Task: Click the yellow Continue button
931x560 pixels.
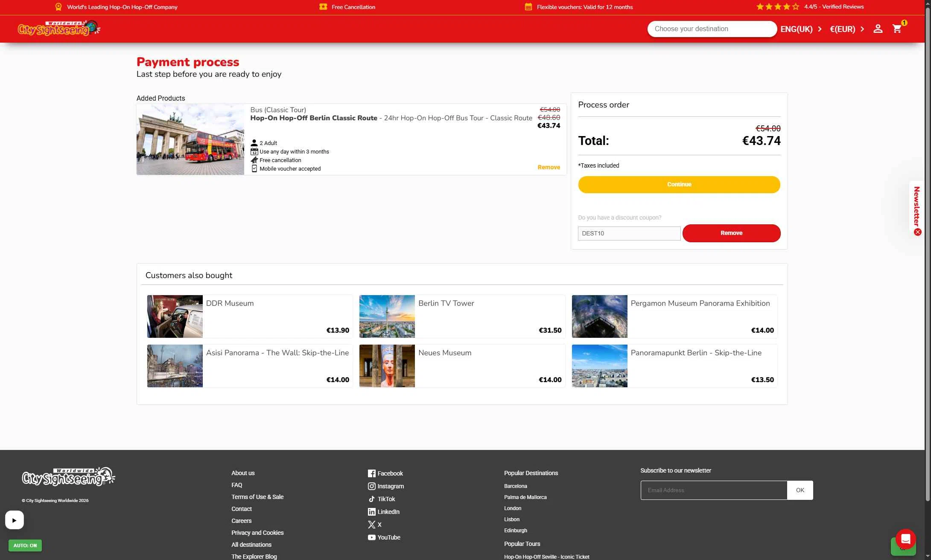Action: pyautogui.click(x=679, y=185)
